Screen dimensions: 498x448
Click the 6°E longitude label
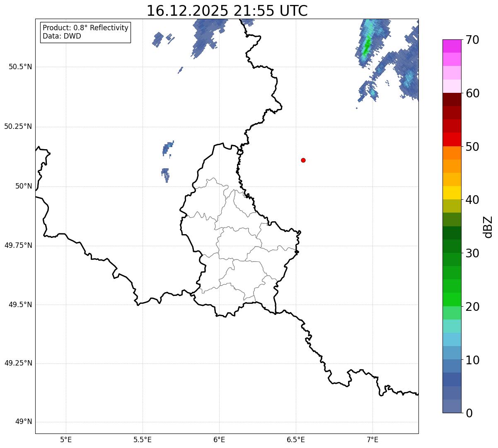point(219,439)
